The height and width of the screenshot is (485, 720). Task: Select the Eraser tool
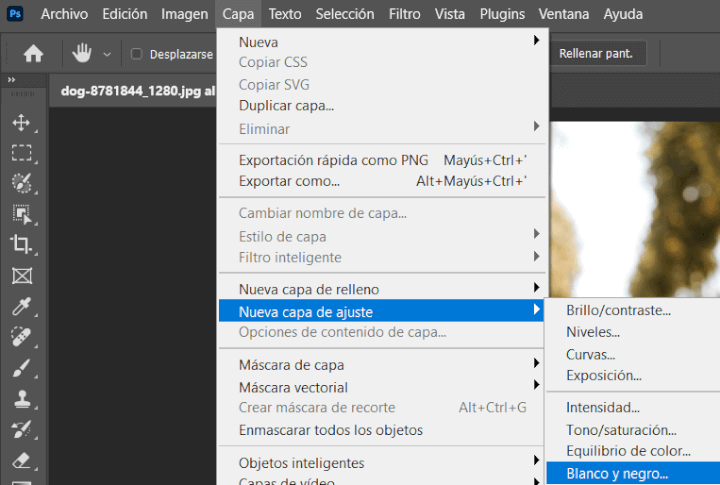coord(21,461)
